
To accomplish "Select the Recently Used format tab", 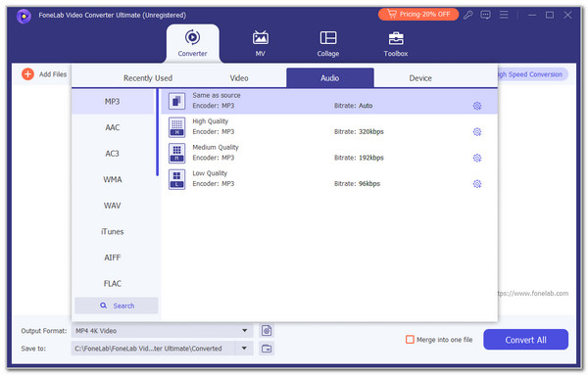I will 148,78.
